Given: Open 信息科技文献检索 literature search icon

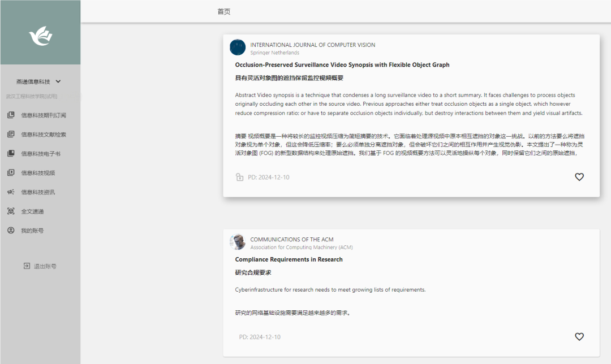Looking at the screenshot, I should pyautogui.click(x=10, y=135).
